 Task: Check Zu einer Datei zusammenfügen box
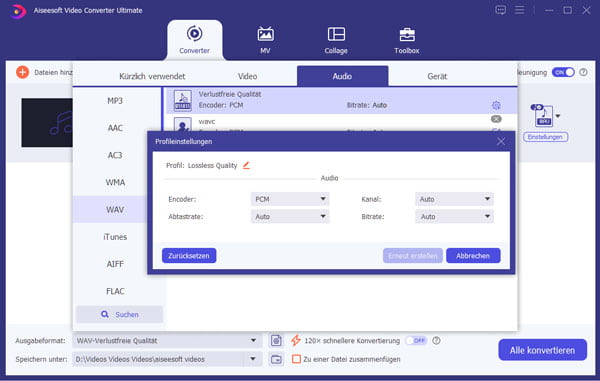pyautogui.click(x=296, y=359)
